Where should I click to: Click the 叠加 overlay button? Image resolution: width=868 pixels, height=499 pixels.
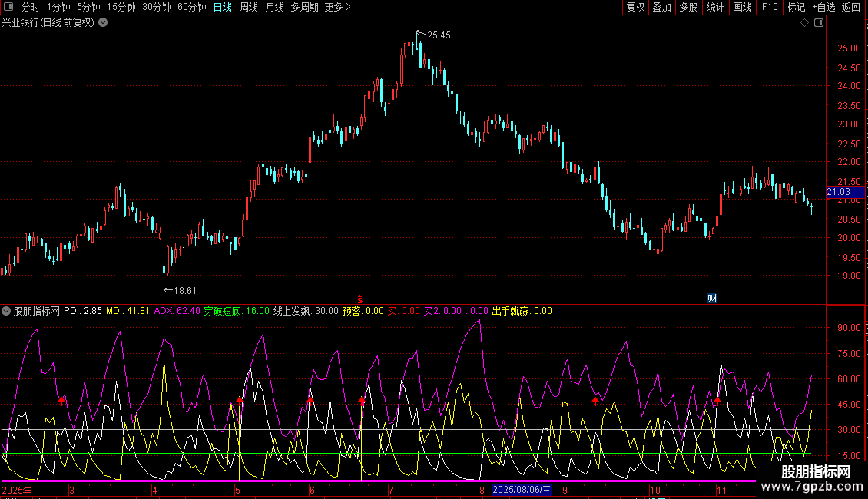[661, 8]
